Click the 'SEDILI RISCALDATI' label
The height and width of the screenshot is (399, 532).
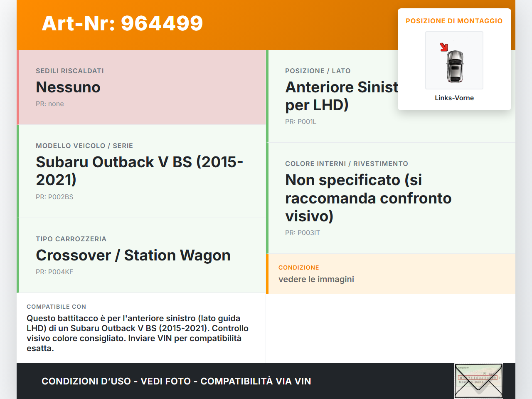[x=70, y=71]
